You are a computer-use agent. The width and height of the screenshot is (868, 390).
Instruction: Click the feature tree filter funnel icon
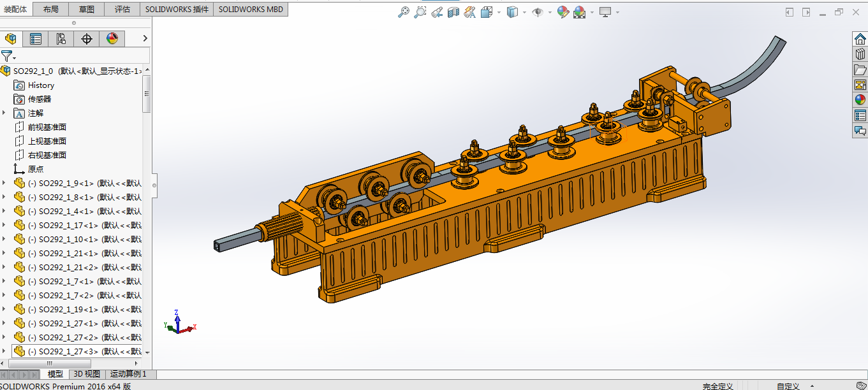point(7,56)
